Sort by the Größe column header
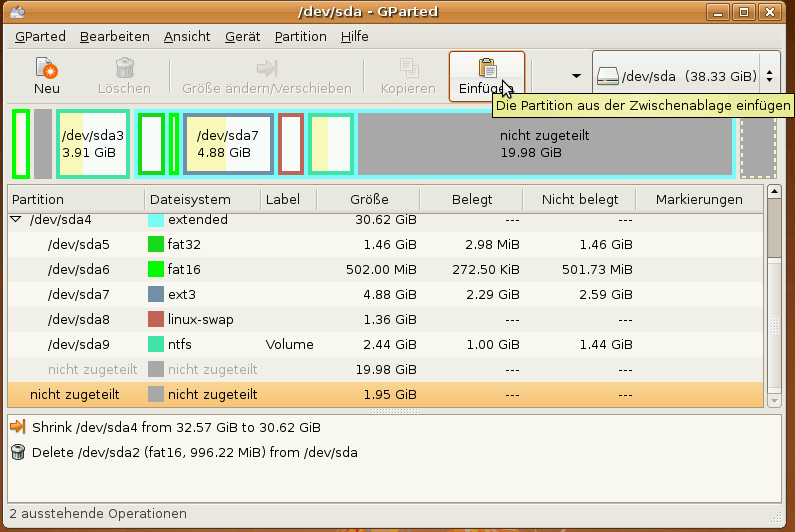Image resolution: width=795 pixels, height=532 pixels. (x=369, y=199)
